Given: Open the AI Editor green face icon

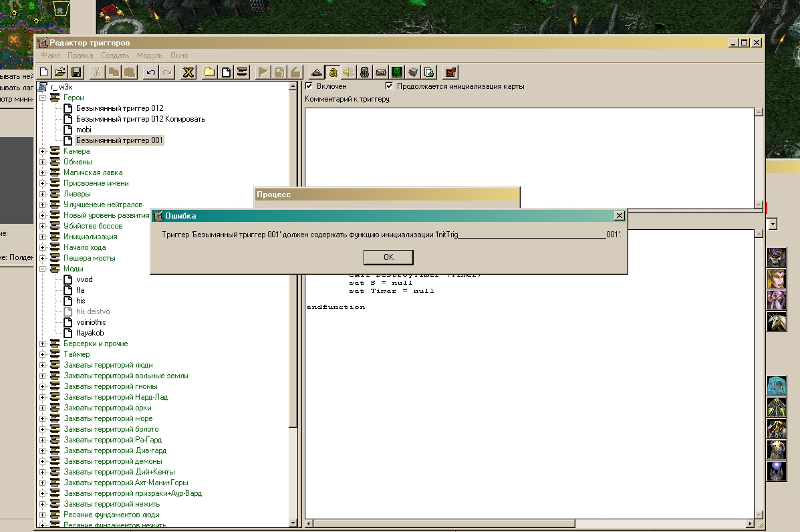Looking at the screenshot, I should 397,72.
